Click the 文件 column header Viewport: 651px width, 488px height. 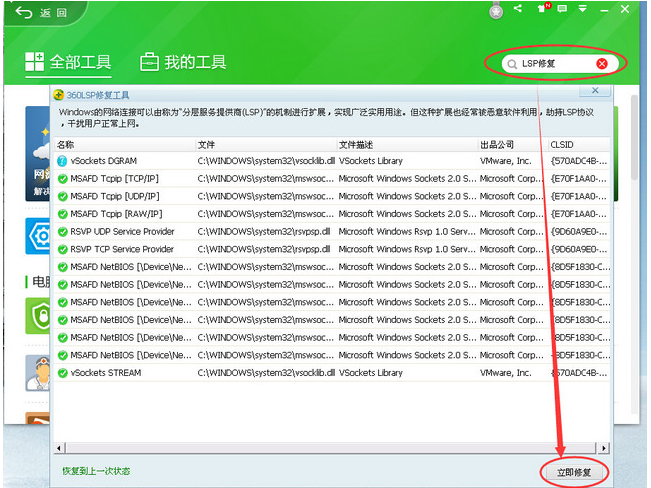click(x=266, y=145)
